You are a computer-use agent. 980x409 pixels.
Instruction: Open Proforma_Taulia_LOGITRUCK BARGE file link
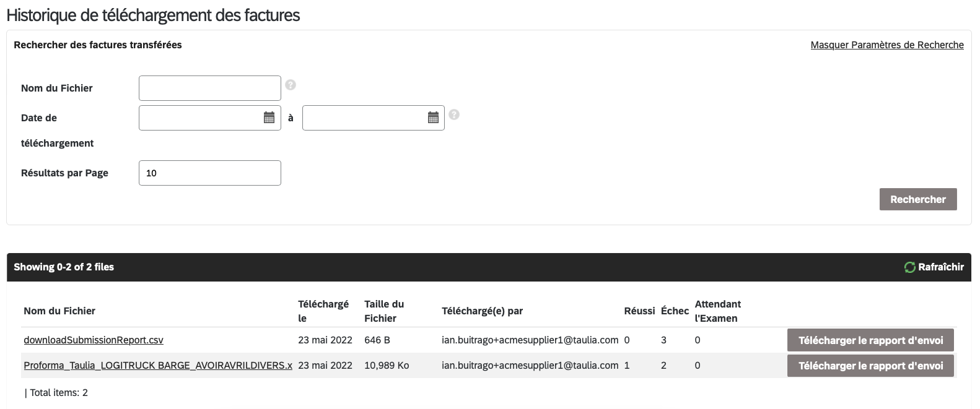click(x=158, y=365)
